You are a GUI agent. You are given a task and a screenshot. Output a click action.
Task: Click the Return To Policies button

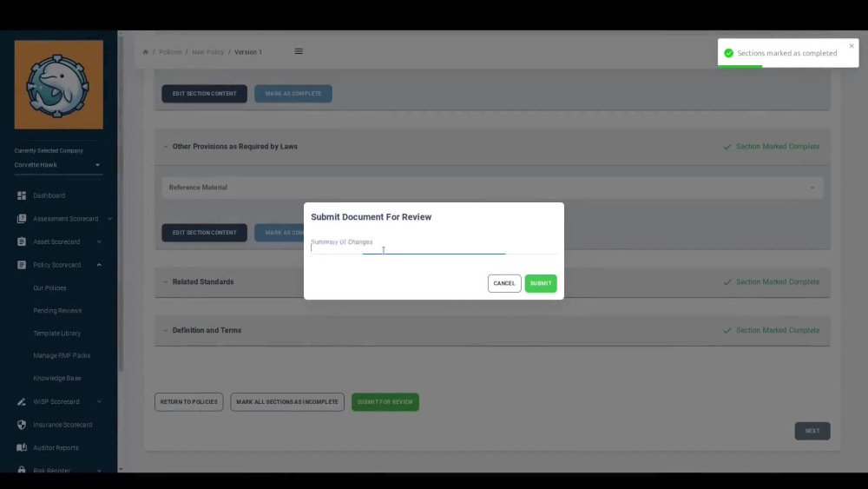[x=188, y=402]
